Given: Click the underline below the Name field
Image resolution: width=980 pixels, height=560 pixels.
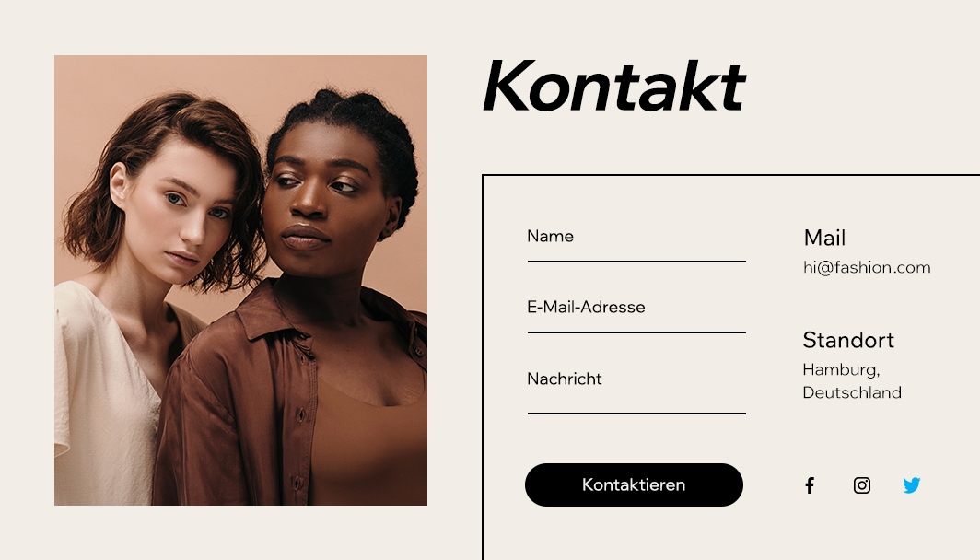Looking at the screenshot, I should pos(636,262).
